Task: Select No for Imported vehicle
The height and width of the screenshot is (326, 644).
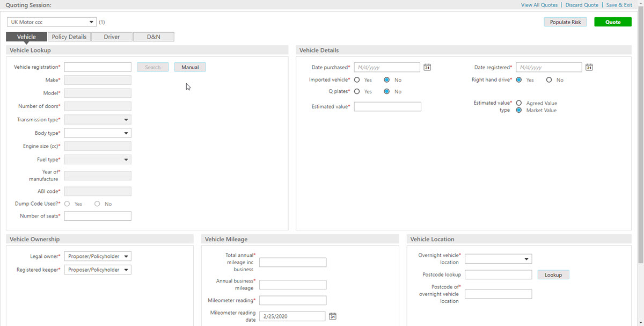Action: [x=387, y=80]
